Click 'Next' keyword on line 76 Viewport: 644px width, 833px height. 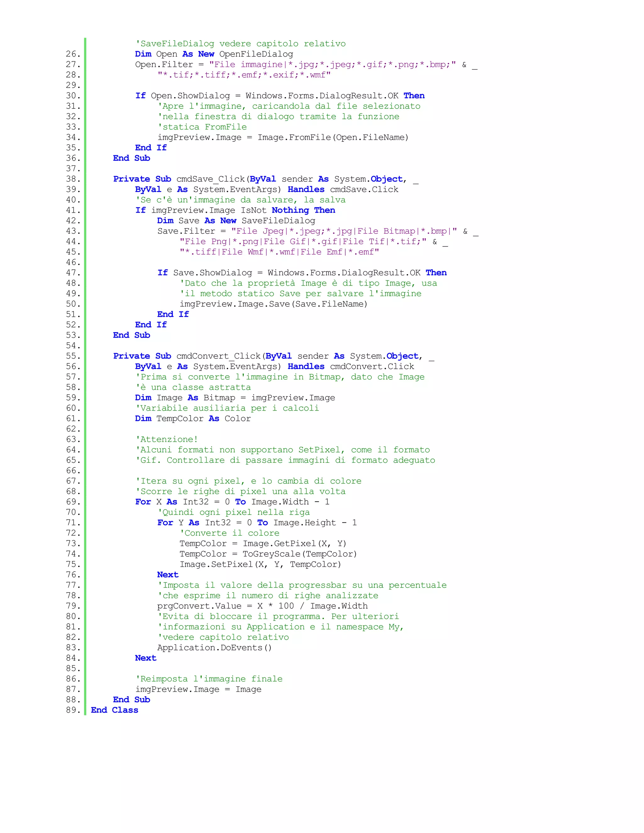168,575
